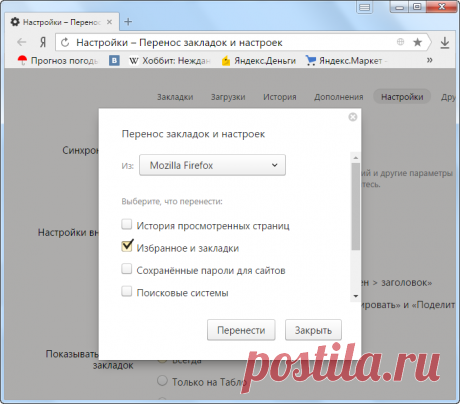Close the import dialog with round X

tap(353, 117)
